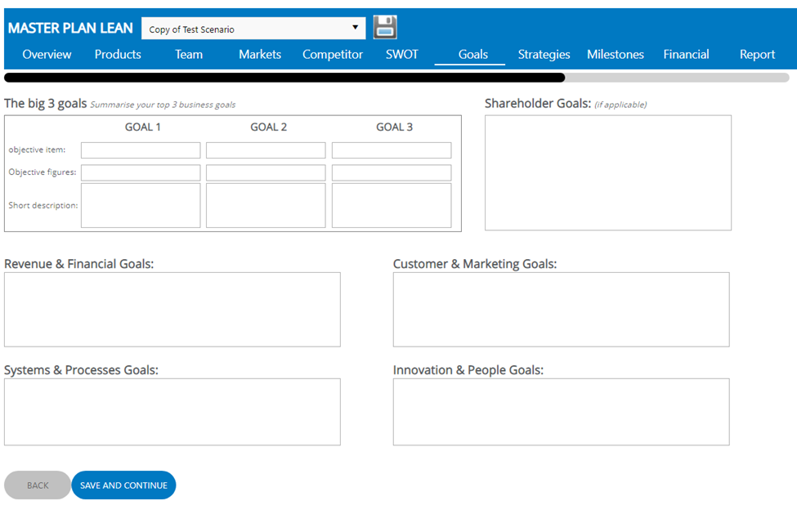This screenshot has height=532, width=797.
Task: Switch to the Report tab
Action: [x=757, y=55]
